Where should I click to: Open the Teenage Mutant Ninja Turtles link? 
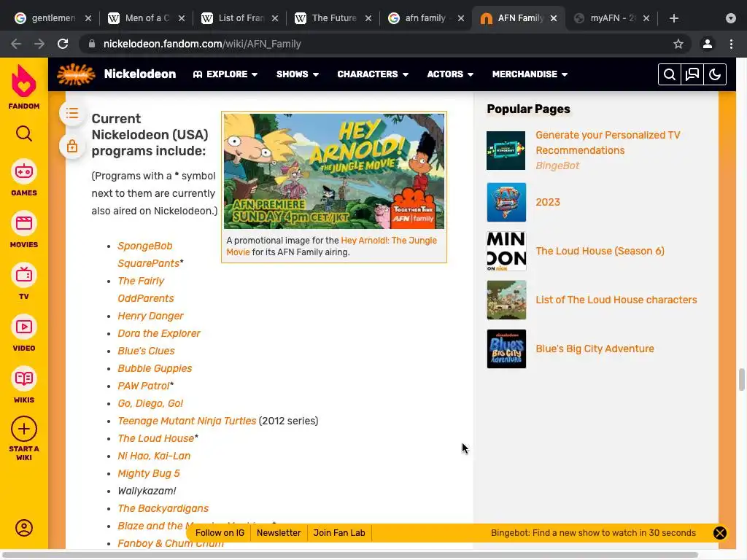coord(187,421)
